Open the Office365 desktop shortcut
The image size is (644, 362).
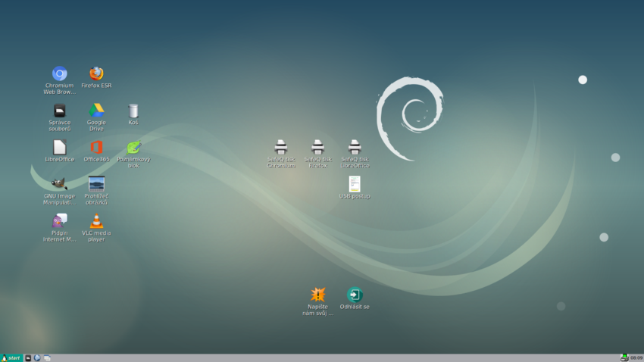tap(96, 148)
